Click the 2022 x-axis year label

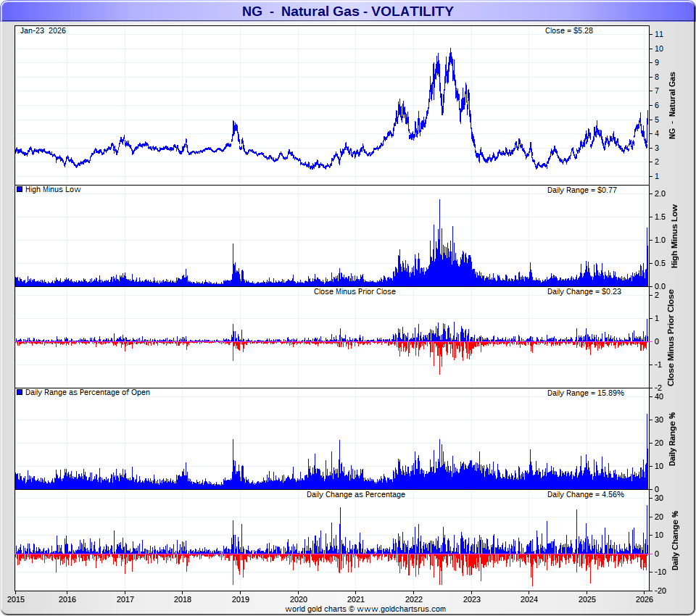pyautogui.click(x=414, y=599)
